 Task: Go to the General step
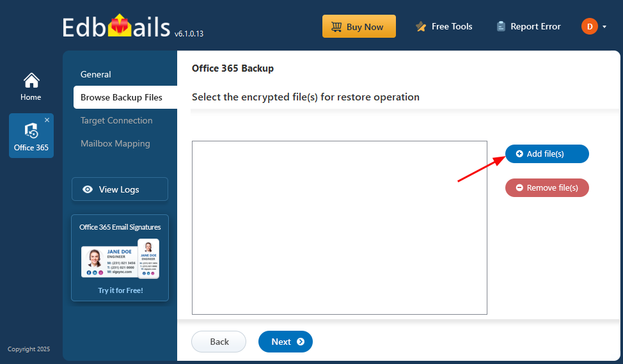click(x=96, y=74)
